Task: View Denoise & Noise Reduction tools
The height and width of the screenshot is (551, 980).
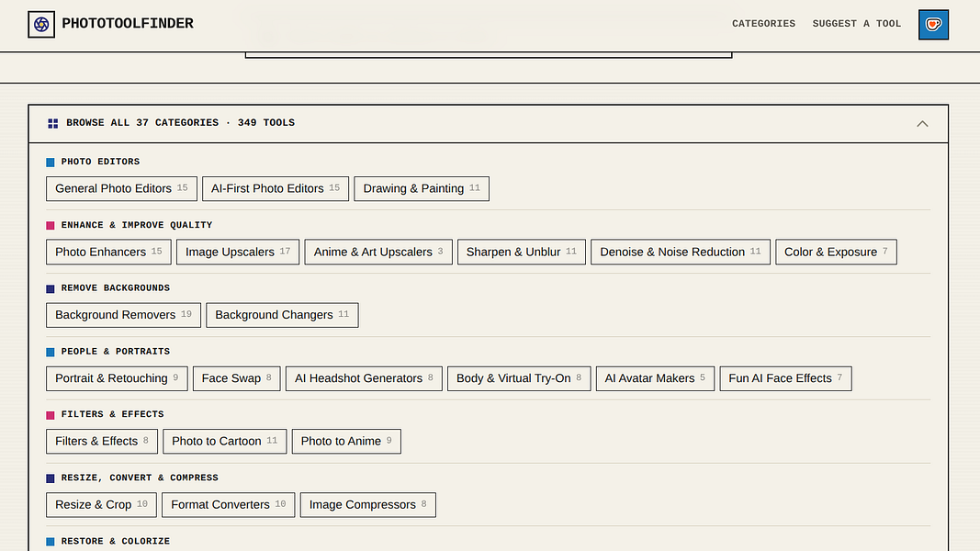Action: click(x=681, y=252)
